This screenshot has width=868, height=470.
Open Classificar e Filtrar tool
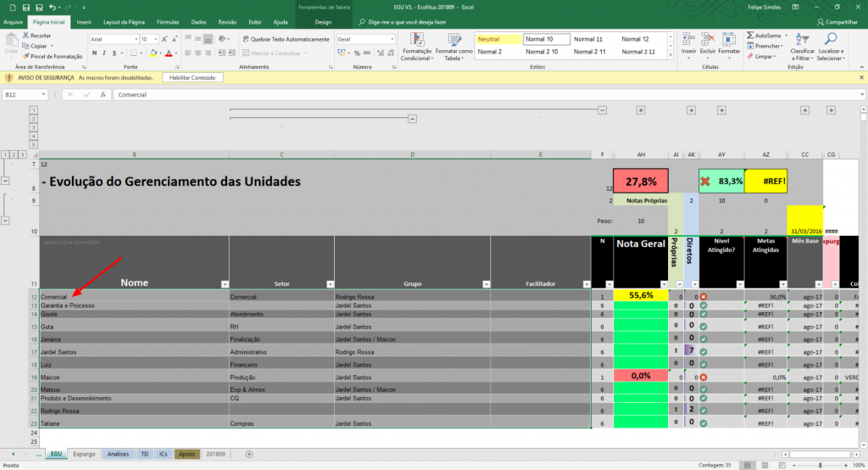802,47
